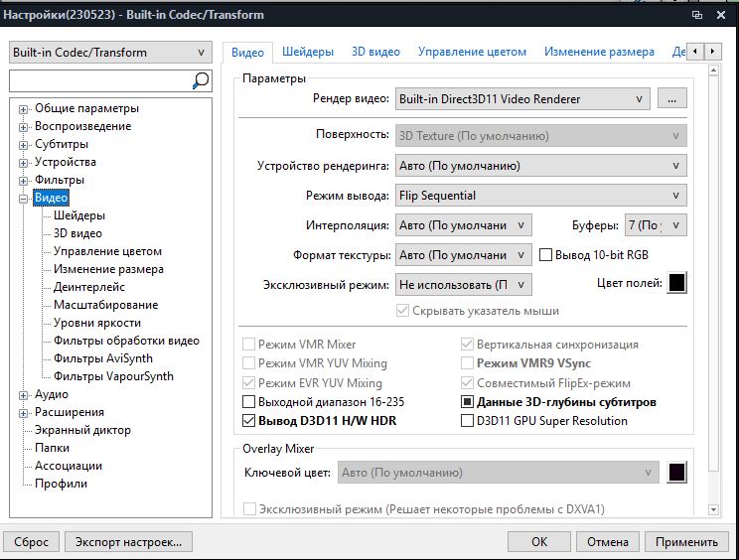Click Сброс button
Screen dimensions: 739x560
[x=31, y=542]
